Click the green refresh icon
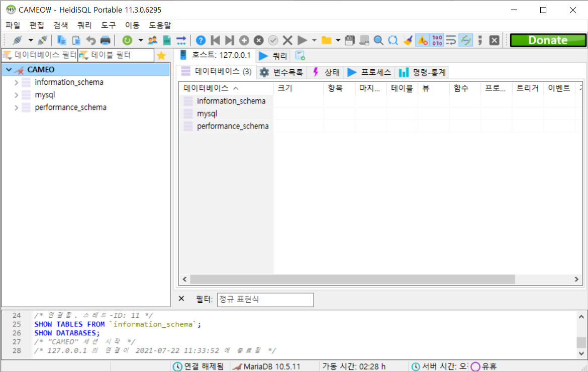The image size is (588, 372). pos(127,40)
